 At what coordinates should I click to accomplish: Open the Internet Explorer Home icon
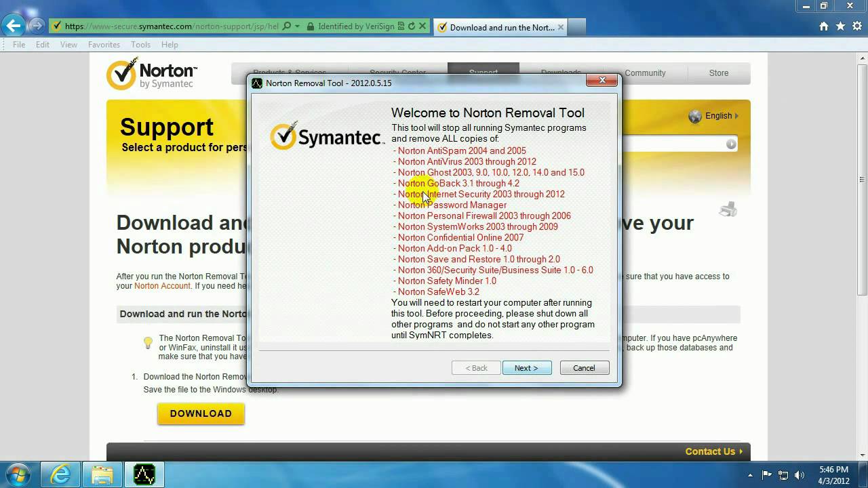click(x=823, y=26)
